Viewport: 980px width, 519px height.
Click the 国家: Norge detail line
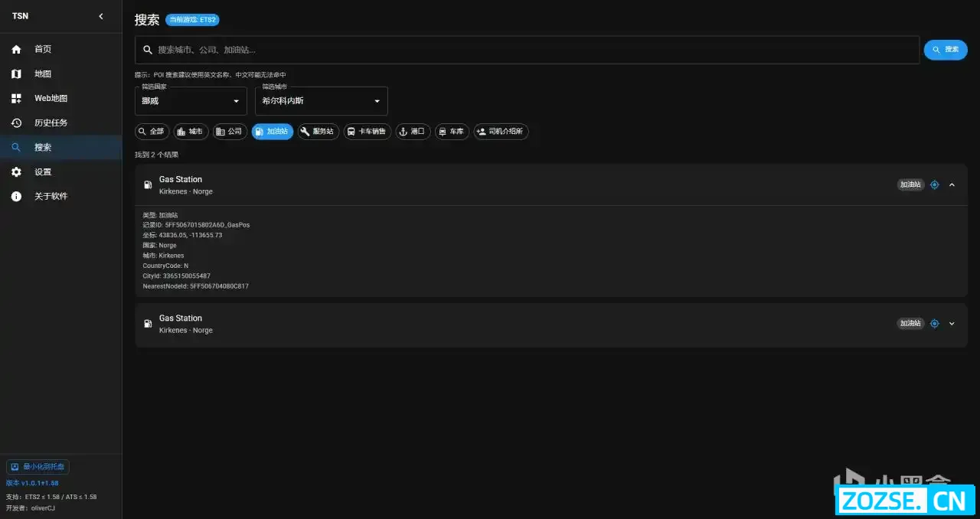coord(159,246)
